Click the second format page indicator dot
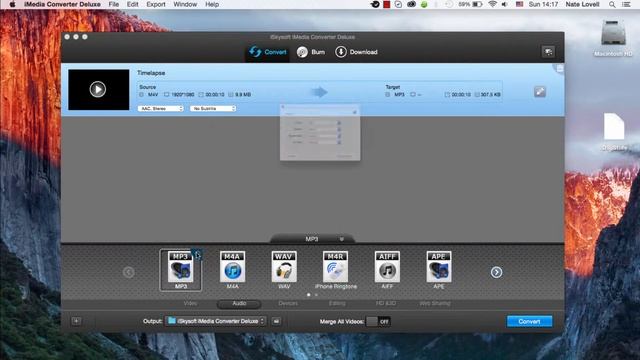 [316, 295]
